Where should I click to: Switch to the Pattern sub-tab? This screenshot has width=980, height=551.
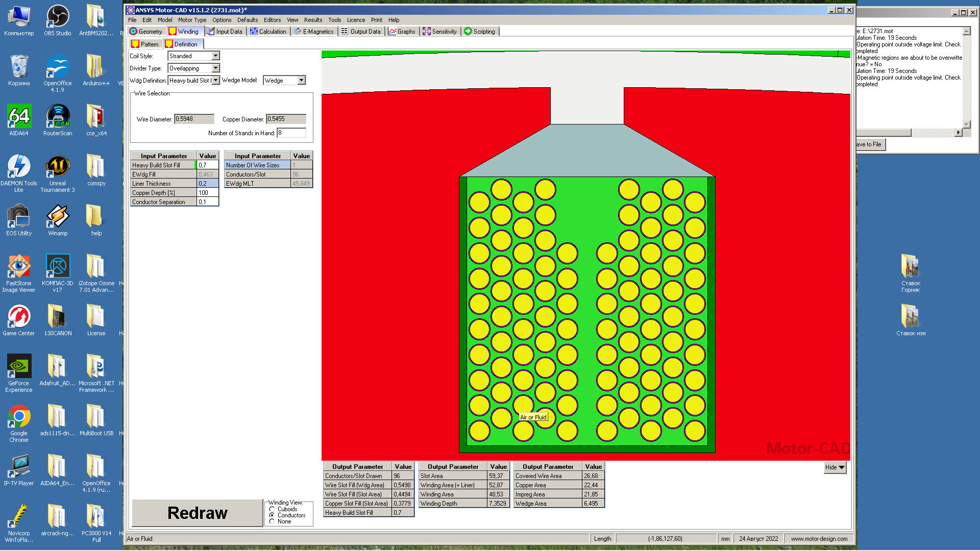click(145, 44)
